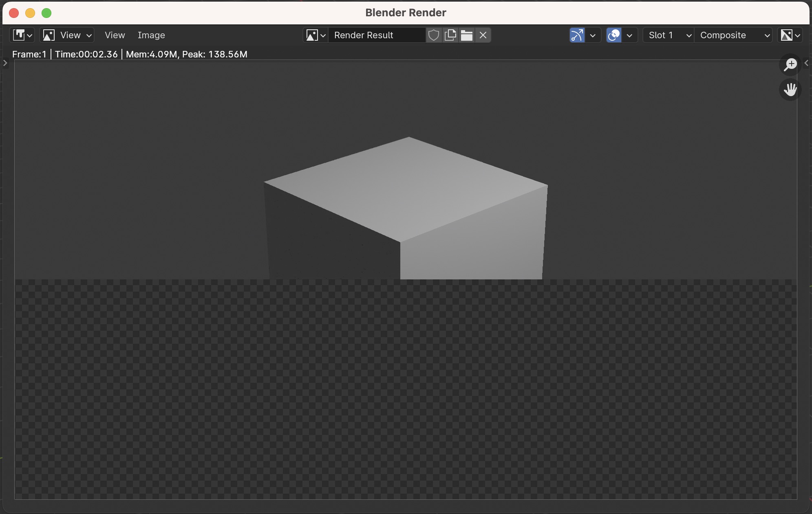Viewport: 812px width, 514px height.
Task: Open the View menu
Action: coord(115,35)
